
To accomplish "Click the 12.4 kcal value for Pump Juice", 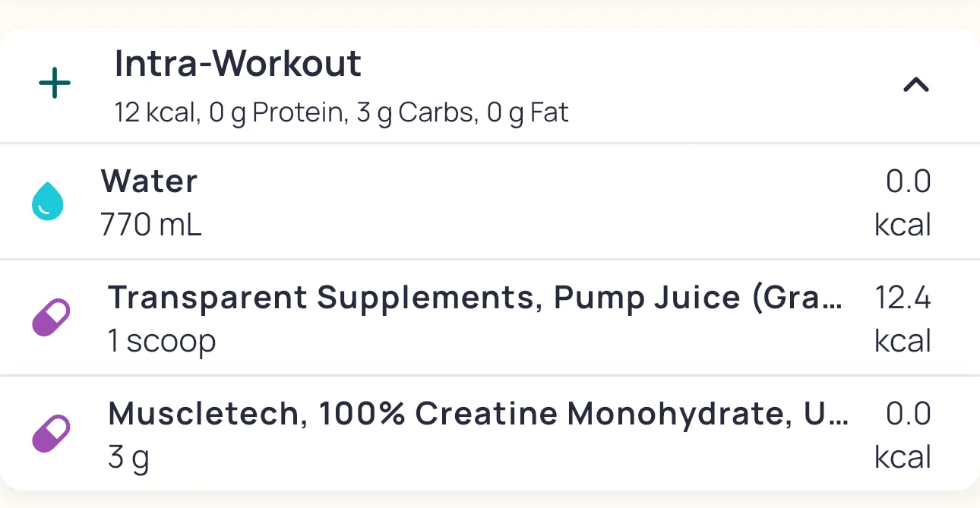I will (x=903, y=319).
